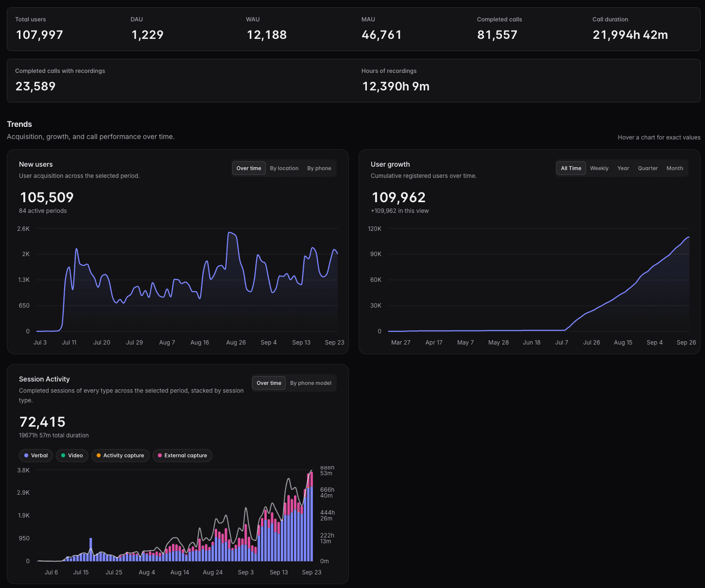Image resolution: width=705 pixels, height=588 pixels.
Task: Switch User growth to Month view
Action: pyautogui.click(x=675, y=168)
